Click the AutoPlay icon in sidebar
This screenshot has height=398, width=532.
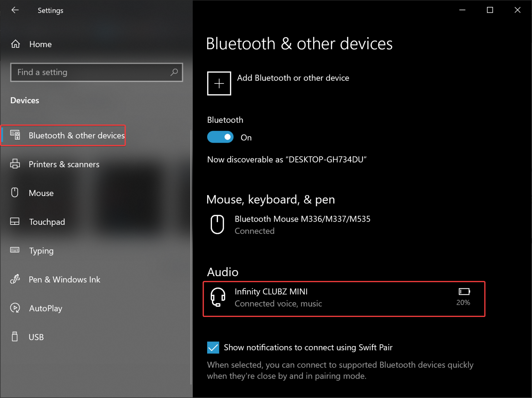pyautogui.click(x=15, y=308)
